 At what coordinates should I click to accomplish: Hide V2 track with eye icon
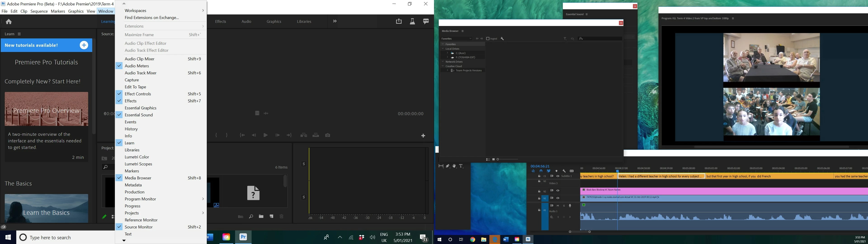[x=558, y=191]
